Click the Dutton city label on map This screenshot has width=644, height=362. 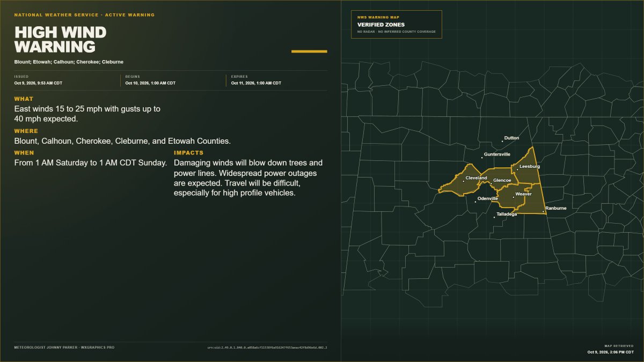pos(511,138)
